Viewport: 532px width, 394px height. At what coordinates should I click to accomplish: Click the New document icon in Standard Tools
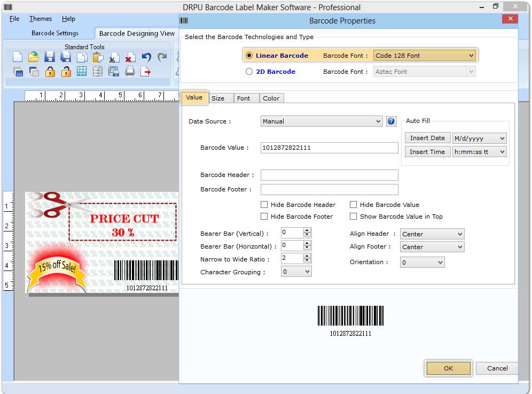tap(18, 57)
